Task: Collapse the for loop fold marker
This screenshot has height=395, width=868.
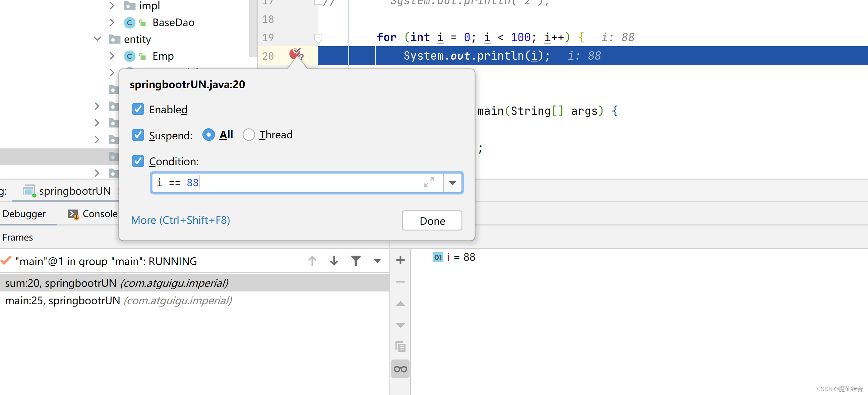Action: click(x=318, y=38)
